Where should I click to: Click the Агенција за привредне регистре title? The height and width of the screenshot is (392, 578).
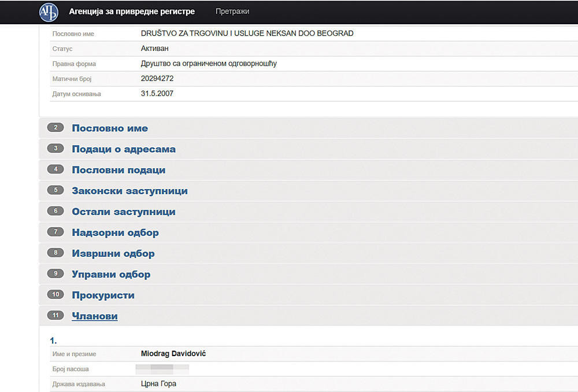[x=132, y=12]
